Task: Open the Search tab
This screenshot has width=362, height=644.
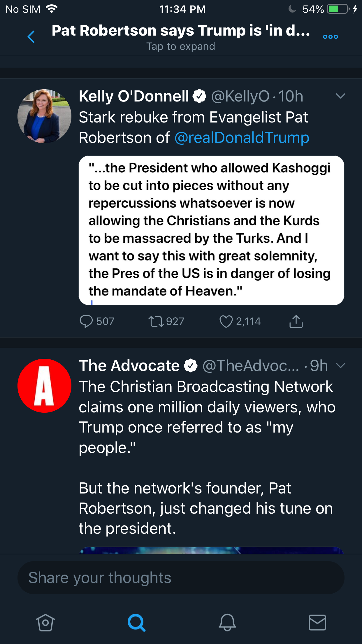Action: [136, 622]
